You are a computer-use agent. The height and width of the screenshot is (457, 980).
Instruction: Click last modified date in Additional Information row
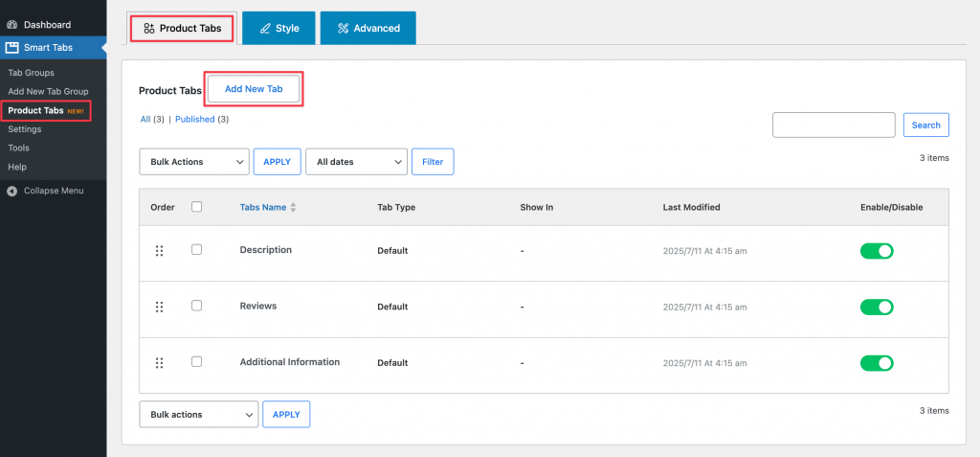[705, 363]
